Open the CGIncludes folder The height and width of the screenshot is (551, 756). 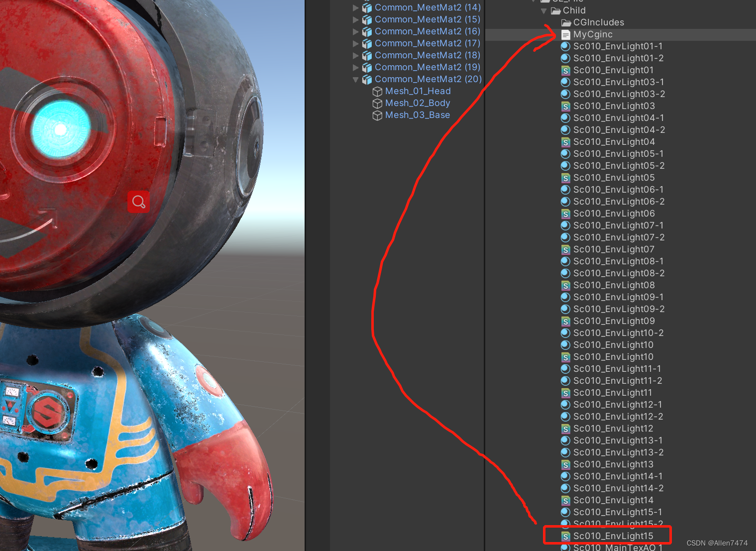point(599,22)
